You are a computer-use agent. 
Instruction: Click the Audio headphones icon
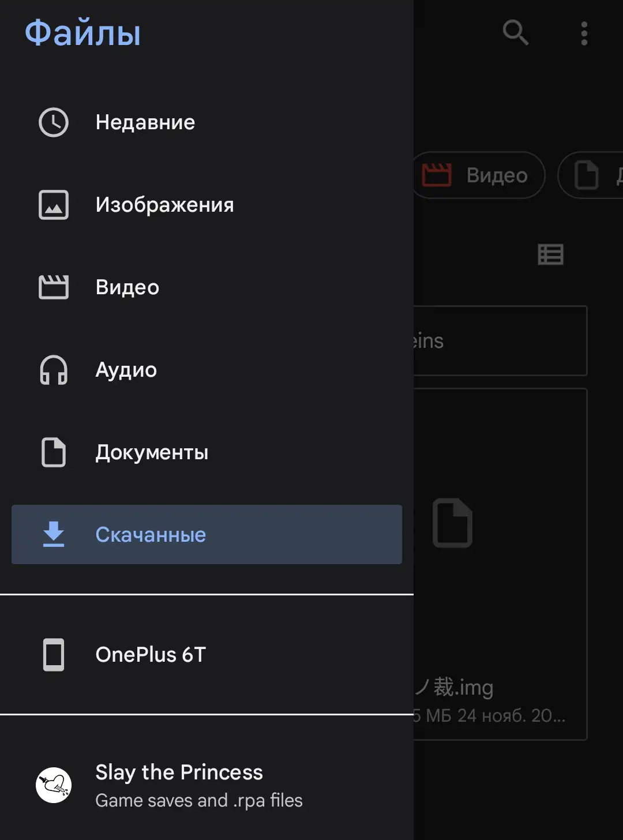pyautogui.click(x=54, y=370)
